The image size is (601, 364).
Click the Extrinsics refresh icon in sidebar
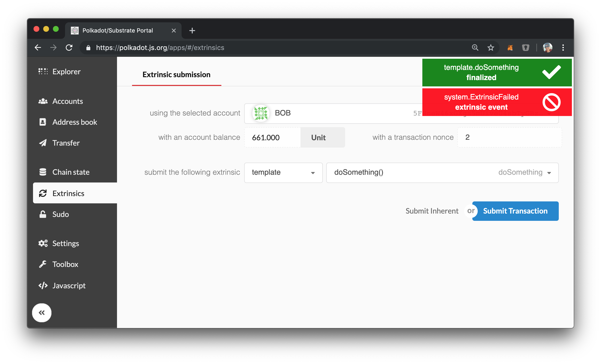pyautogui.click(x=43, y=194)
